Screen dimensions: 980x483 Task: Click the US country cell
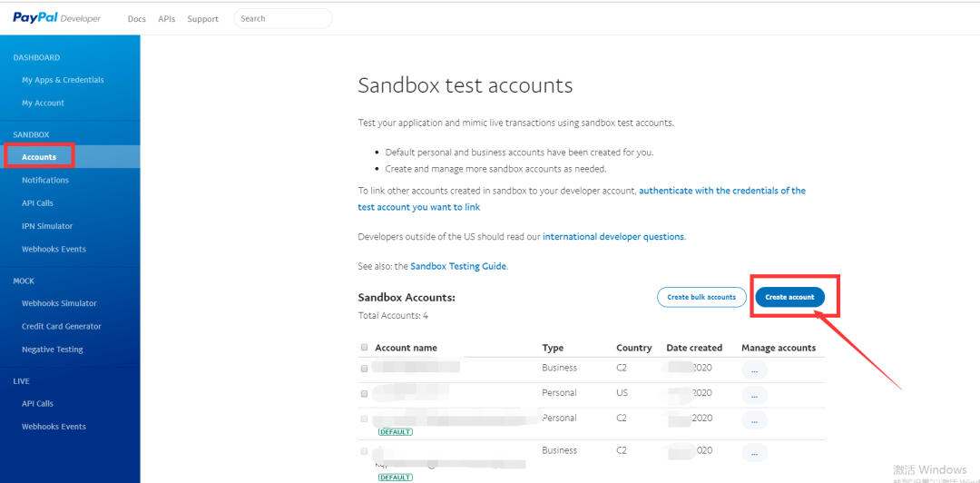(622, 393)
